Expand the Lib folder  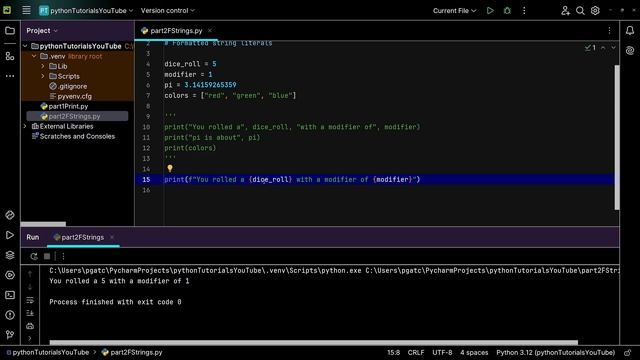pyautogui.click(x=43, y=66)
